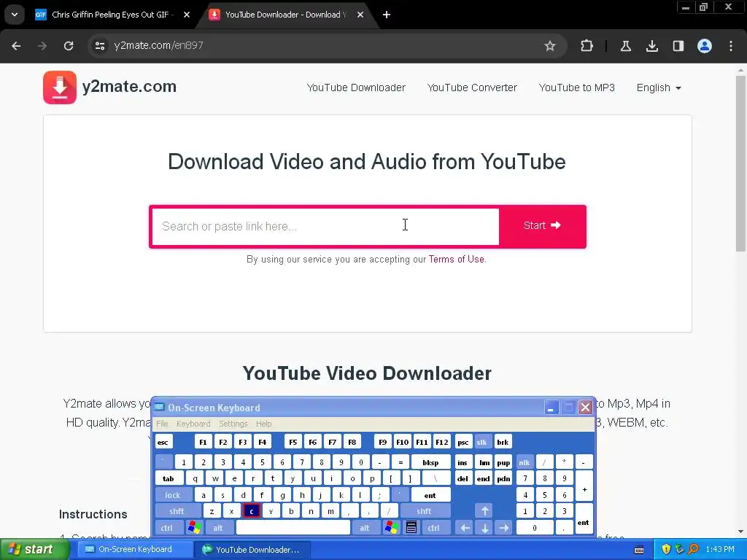
Task: Close the Chris Griffin GIF tab
Action: pyautogui.click(x=187, y=15)
